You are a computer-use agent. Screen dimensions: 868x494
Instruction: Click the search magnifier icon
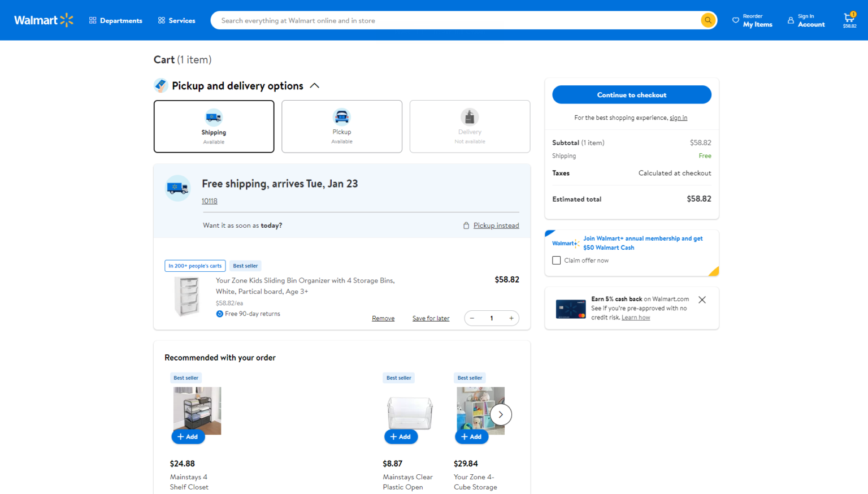pos(708,20)
